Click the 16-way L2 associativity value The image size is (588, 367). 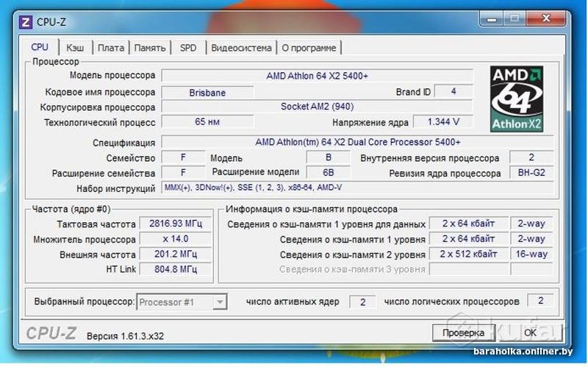(x=531, y=254)
